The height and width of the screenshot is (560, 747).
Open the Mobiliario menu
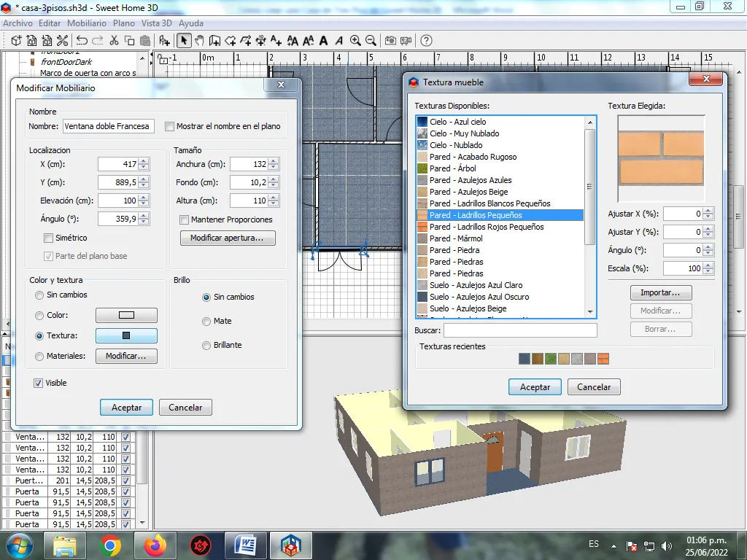(87, 23)
